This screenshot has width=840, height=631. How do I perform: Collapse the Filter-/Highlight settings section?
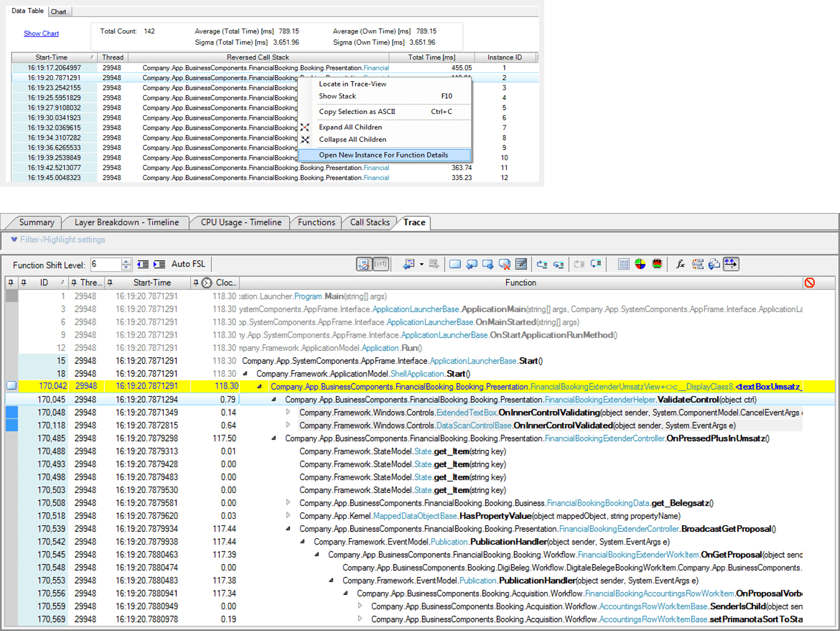click(13, 239)
